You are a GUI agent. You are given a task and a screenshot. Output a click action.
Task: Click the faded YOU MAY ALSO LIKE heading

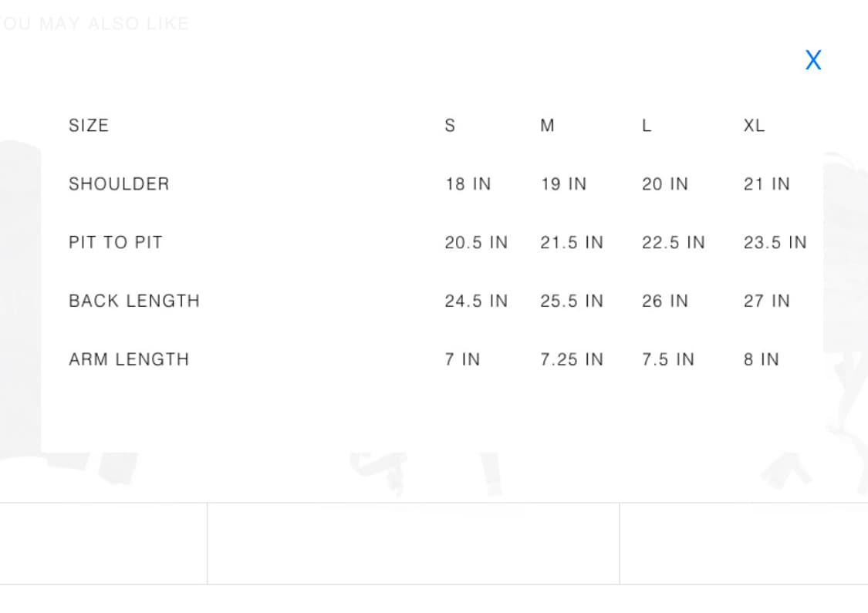(95, 24)
